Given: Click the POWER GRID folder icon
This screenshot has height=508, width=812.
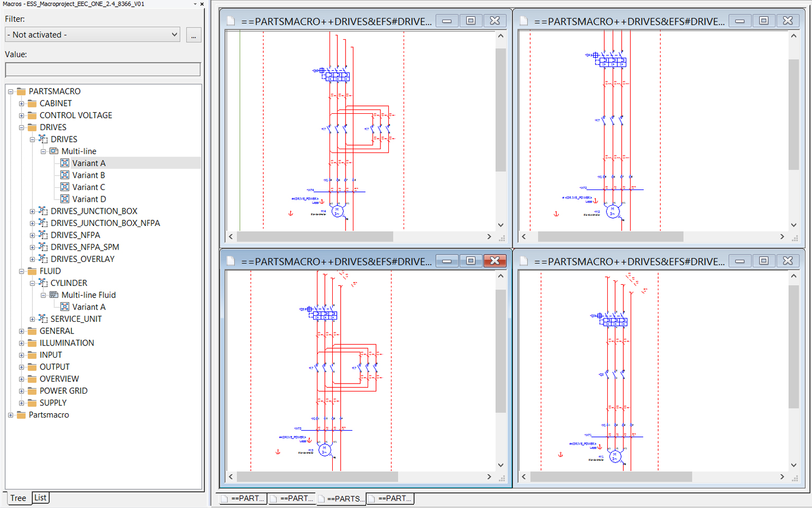Looking at the screenshot, I should point(32,391).
